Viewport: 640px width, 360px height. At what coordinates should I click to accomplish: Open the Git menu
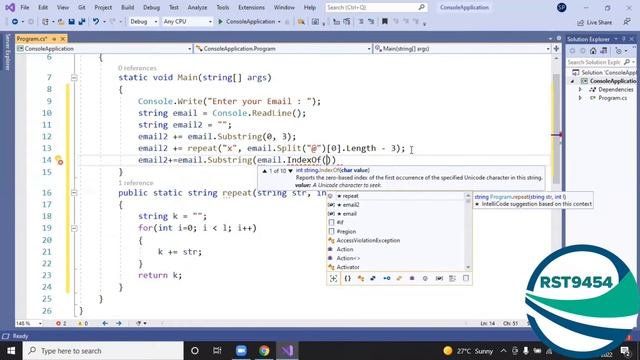pyautogui.click(x=82, y=7)
